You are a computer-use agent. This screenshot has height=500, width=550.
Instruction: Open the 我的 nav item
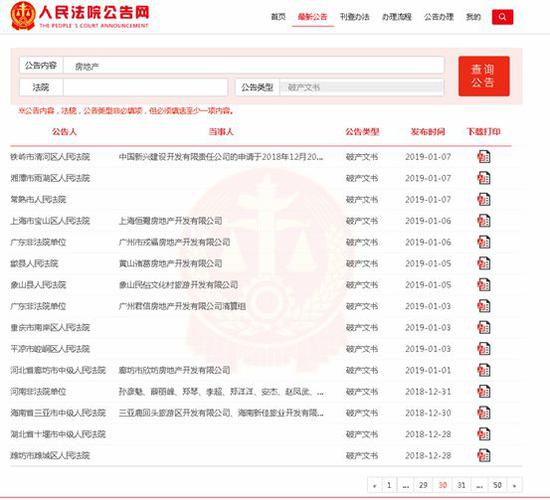point(473,17)
